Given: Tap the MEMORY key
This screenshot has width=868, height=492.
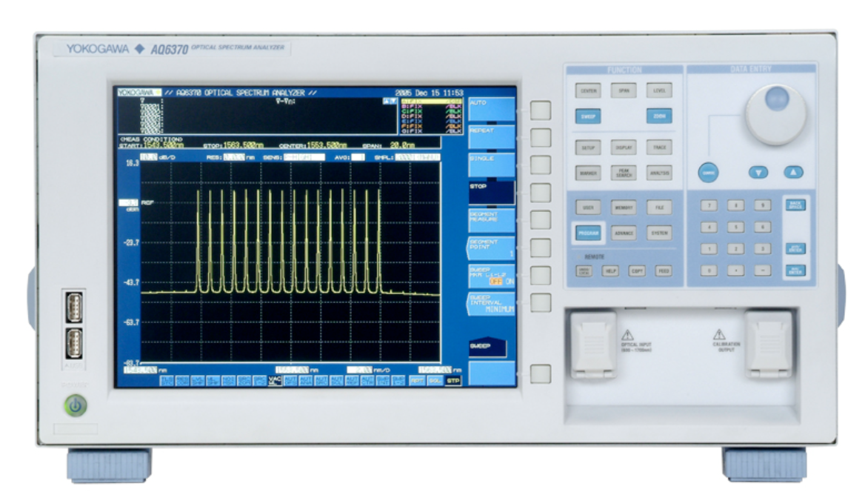Looking at the screenshot, I should [624, 207].
